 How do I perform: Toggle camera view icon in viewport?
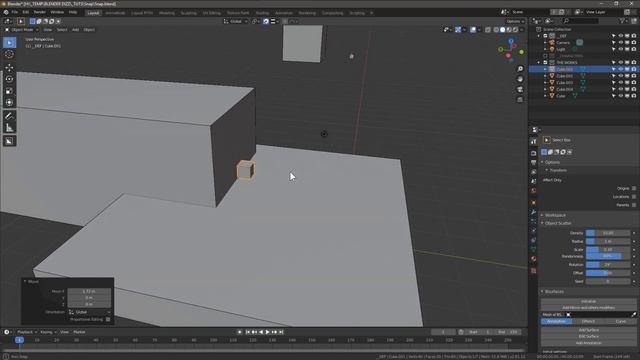[x=520, y=89]
